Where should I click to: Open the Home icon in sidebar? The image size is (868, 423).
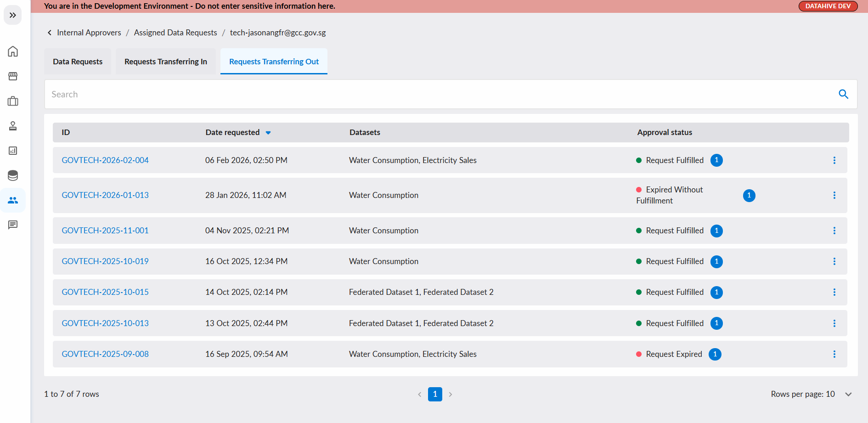(x=13, y=51)
